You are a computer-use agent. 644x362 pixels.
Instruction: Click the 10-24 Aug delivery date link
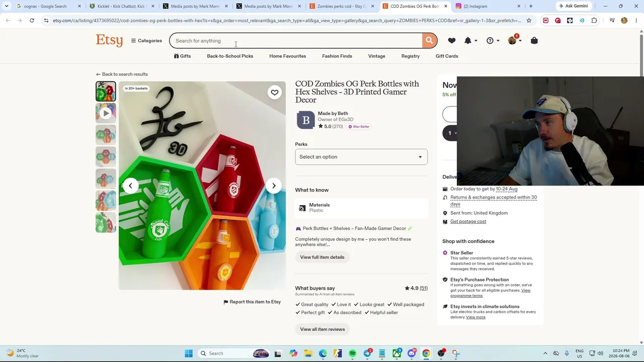(507, 189)
